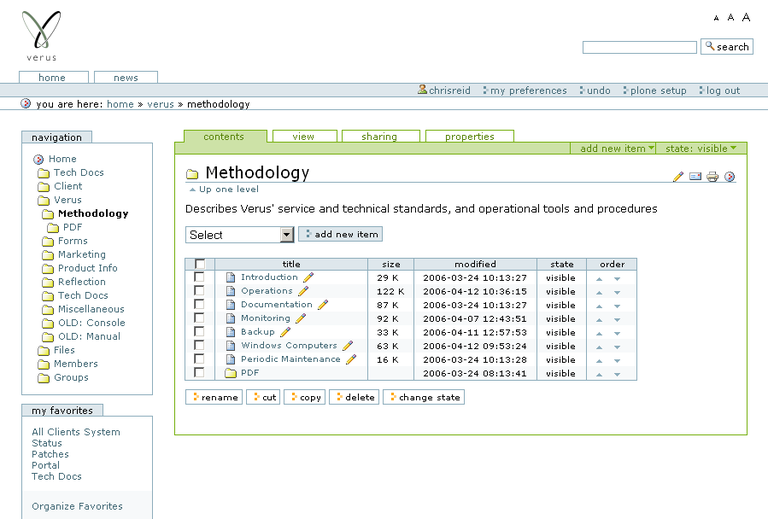The image size is (768, 519).
Task: Switch to the sharing tab
Action: point(379,137)
